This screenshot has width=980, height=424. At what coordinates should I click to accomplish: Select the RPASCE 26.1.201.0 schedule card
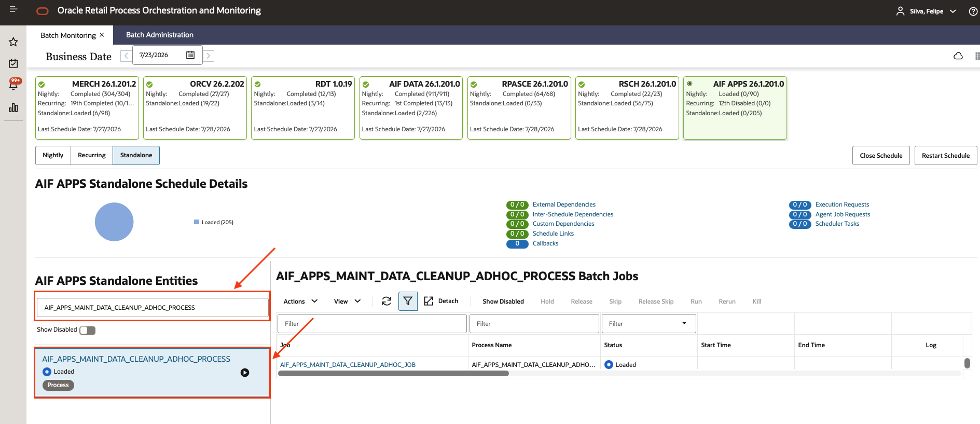(519, 108)
